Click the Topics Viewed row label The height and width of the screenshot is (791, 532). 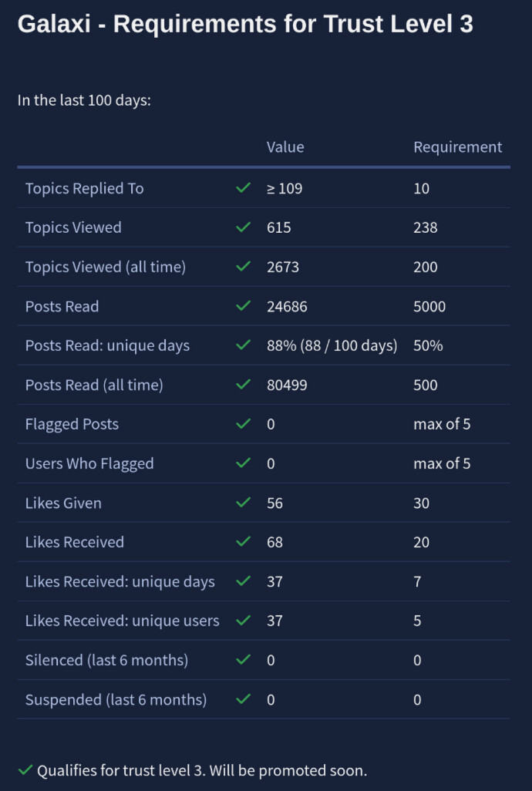click(73, 227)
